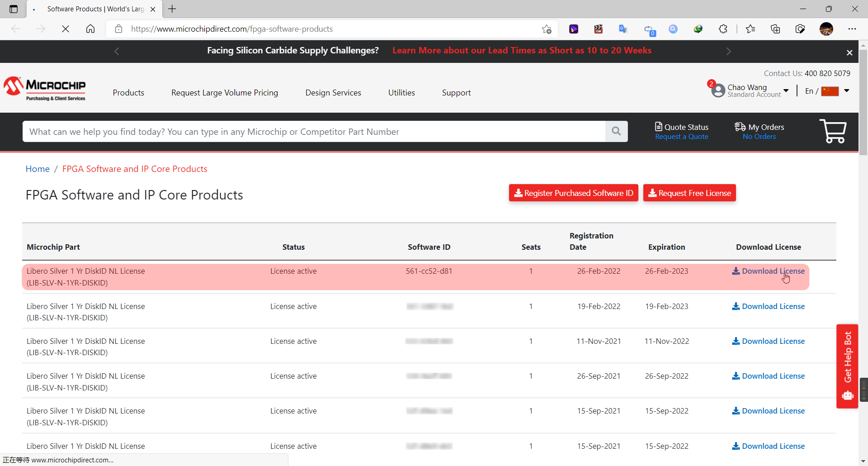Click Register Purchased Software ID button
868x466 pixels.
click(x=573, y=193)
